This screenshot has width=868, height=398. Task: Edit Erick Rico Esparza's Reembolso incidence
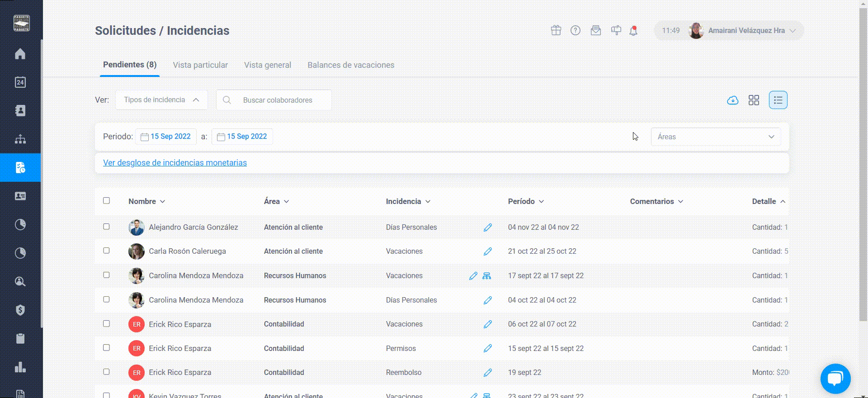(x=487, y=373)
